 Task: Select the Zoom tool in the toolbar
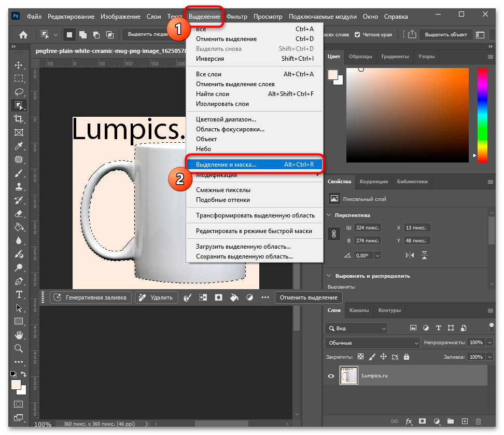point(19,348)
